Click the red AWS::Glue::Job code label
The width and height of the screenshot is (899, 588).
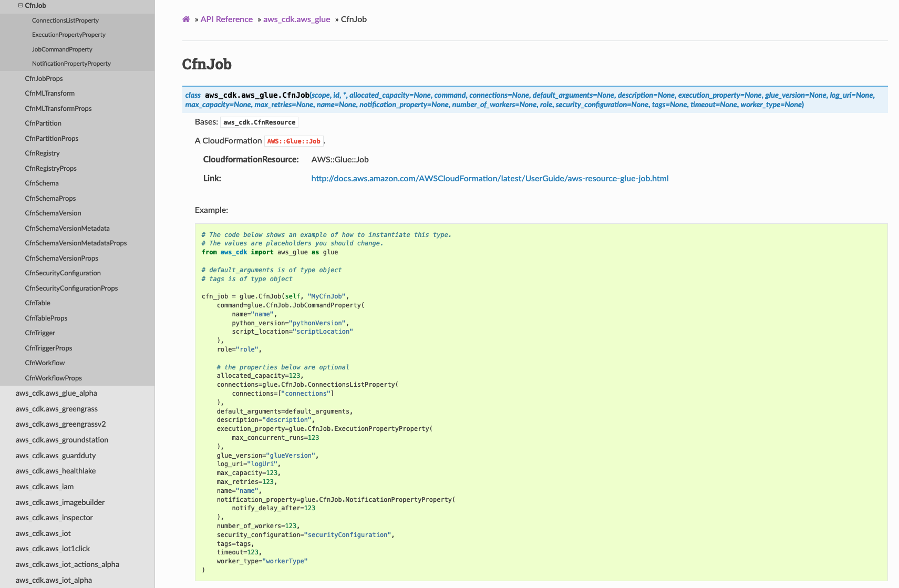(294, 141)
